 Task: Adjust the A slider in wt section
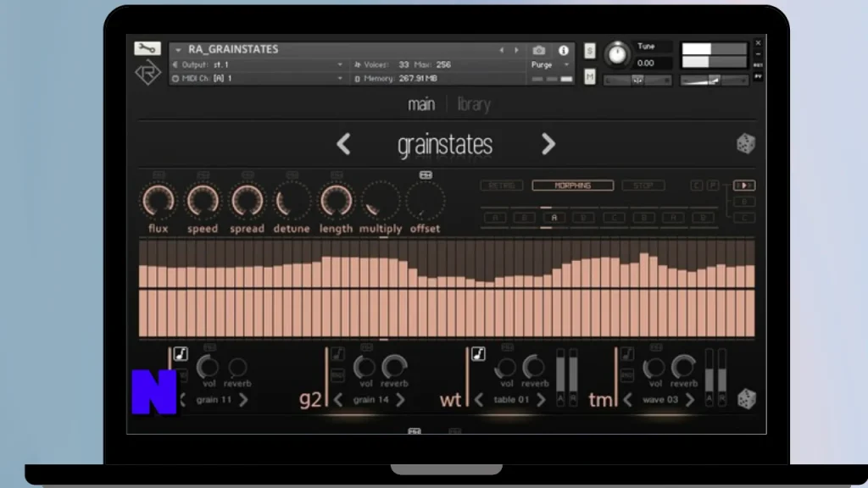(560, 375)
